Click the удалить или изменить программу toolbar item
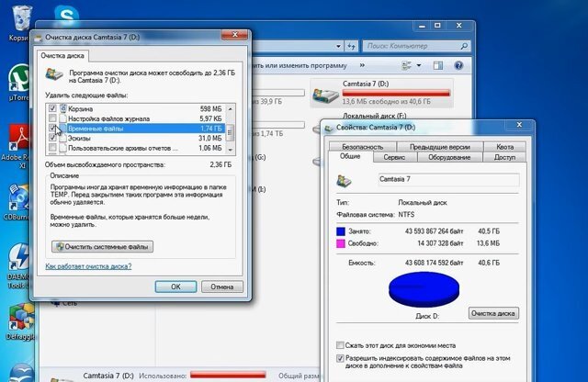588x382 pixels. point(300,65)
